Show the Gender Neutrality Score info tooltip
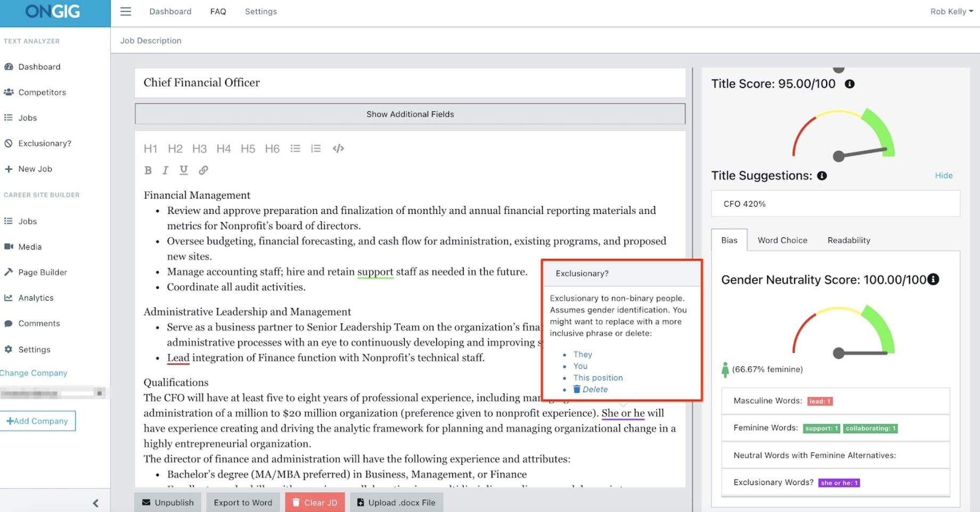The width and height of the screenshot is (980, 512). click(x=933, y=279)
